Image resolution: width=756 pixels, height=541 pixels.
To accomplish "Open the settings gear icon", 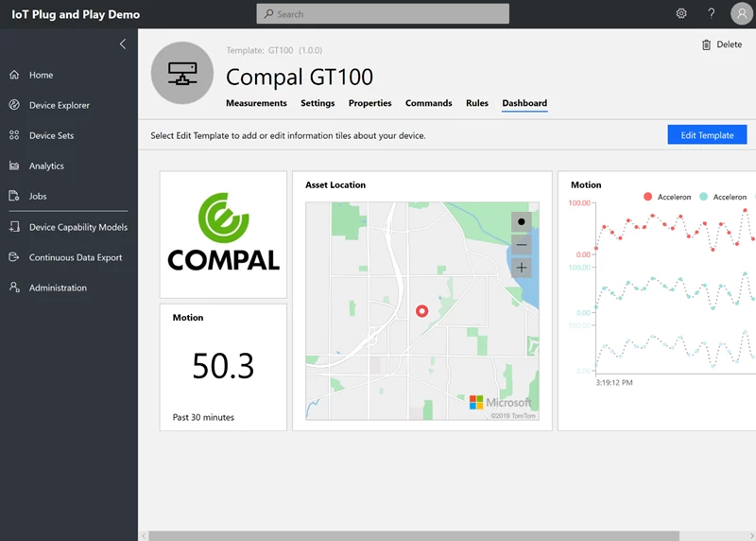I will [x=681, y=13].
